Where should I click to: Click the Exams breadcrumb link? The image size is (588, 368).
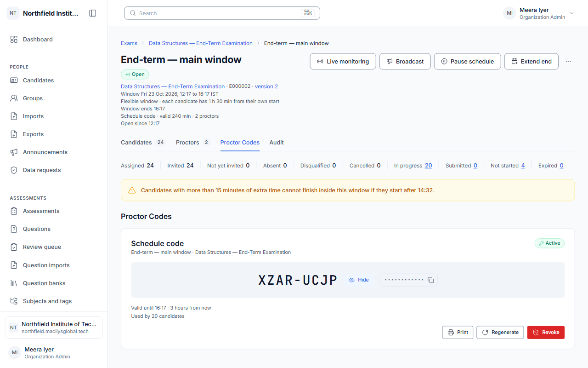(x=129, y=43)
